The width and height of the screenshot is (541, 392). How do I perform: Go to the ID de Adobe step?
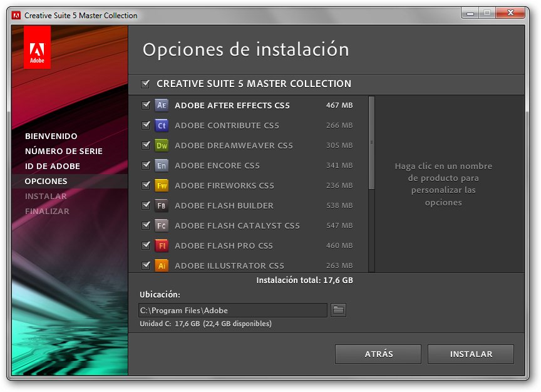tap(53, 166)
